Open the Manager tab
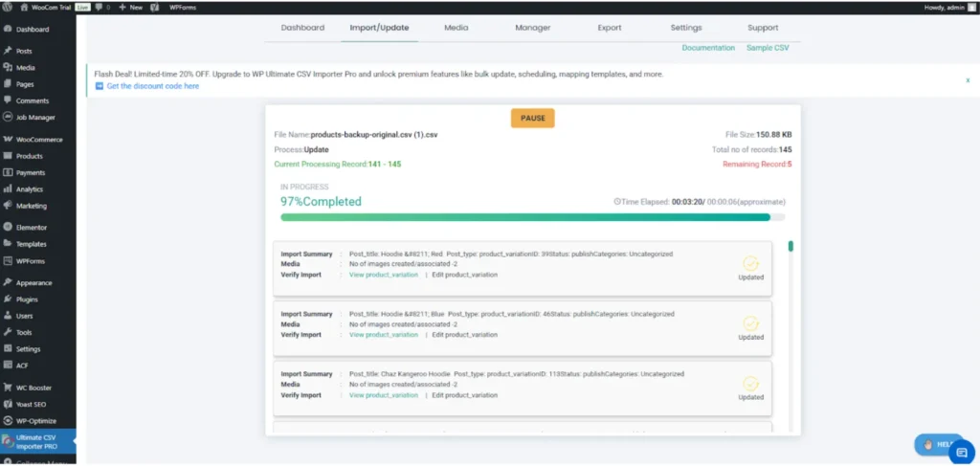This screenshot has width=980, height=466. [x=533, y=28]
